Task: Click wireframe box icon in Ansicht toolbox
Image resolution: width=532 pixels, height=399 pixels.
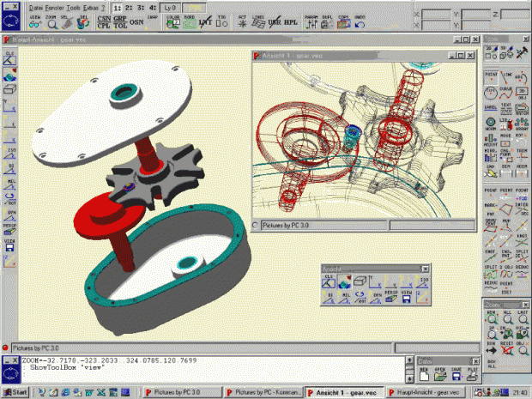Action: pyautogui.click(x=360, y=281)
